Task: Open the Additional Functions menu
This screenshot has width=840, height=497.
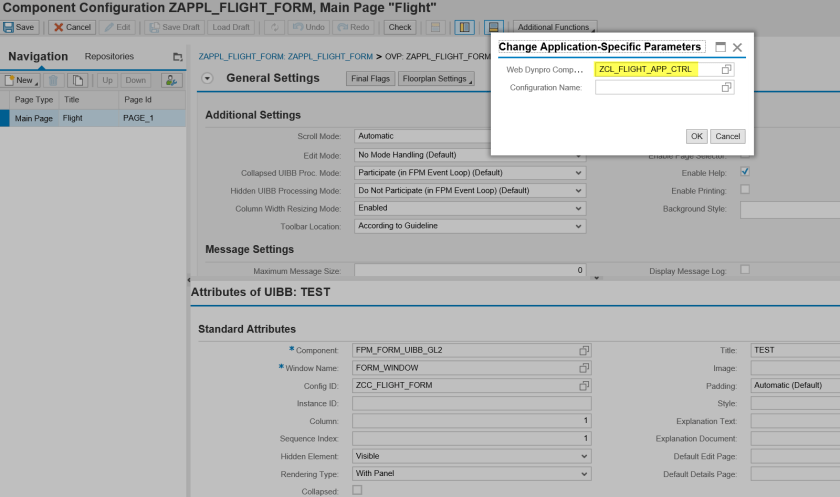Action: coord(555,27)
